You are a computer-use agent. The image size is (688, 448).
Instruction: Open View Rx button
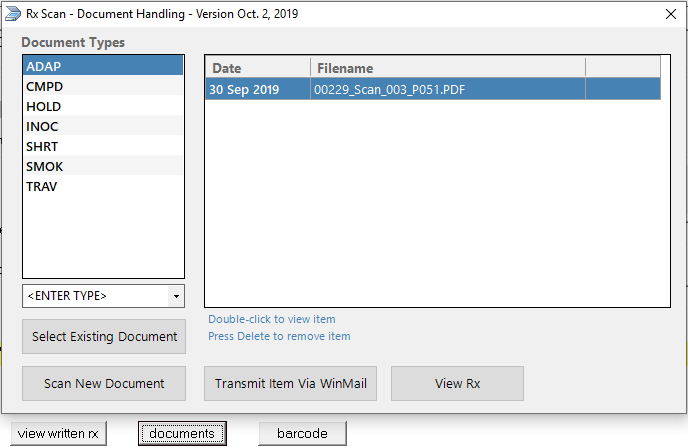coord(457,384)
